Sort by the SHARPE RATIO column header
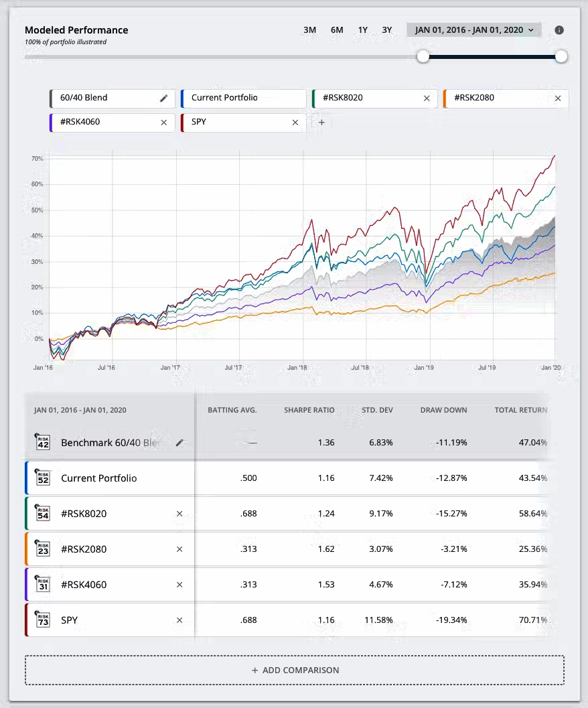 click(x=309, y=410)
